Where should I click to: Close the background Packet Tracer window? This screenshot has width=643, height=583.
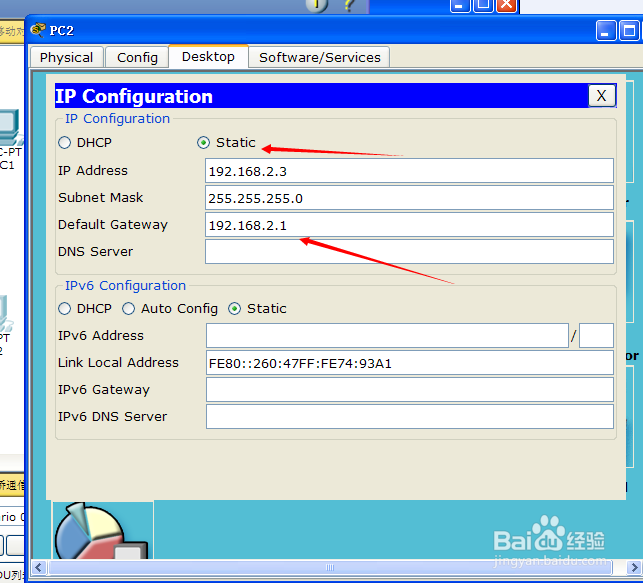(507, 5)
